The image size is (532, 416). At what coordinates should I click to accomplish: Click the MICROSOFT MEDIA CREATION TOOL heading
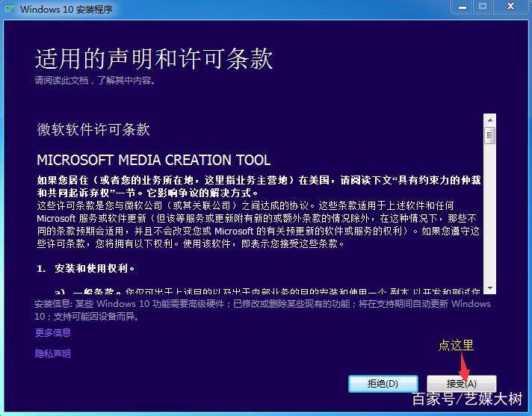tap(153, 160)
